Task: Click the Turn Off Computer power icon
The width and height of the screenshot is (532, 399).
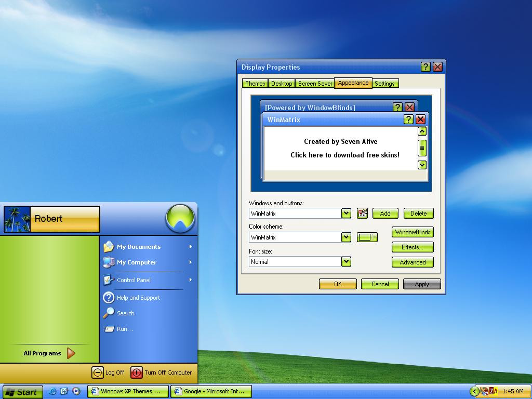Action: (137, 373)
